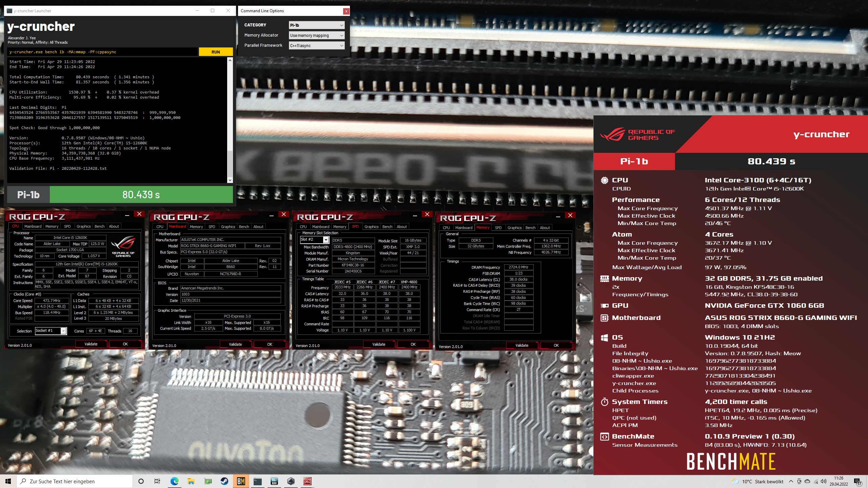Click the System Timers stopwatch icon
The image size is (868, 488).
point(605,402)
